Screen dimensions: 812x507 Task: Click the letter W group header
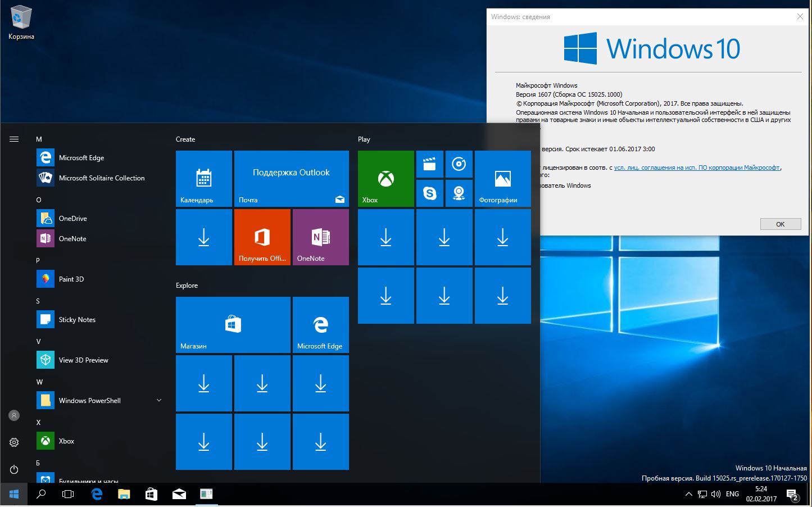[39, 382]
